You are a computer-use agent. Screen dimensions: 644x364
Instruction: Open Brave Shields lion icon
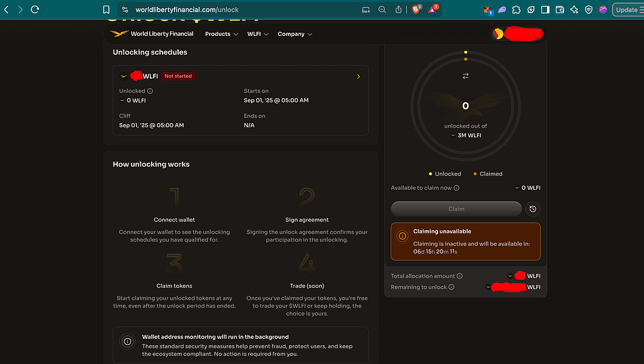click(x=416, y=9)
